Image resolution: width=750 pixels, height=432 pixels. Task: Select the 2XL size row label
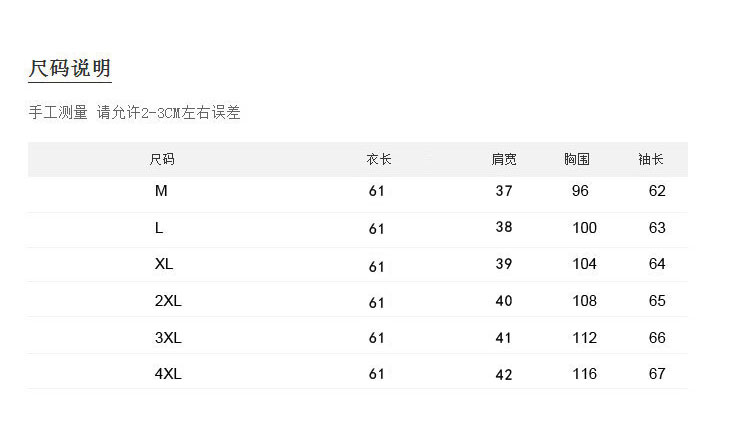pyautogui.click(x=167, y=301)
